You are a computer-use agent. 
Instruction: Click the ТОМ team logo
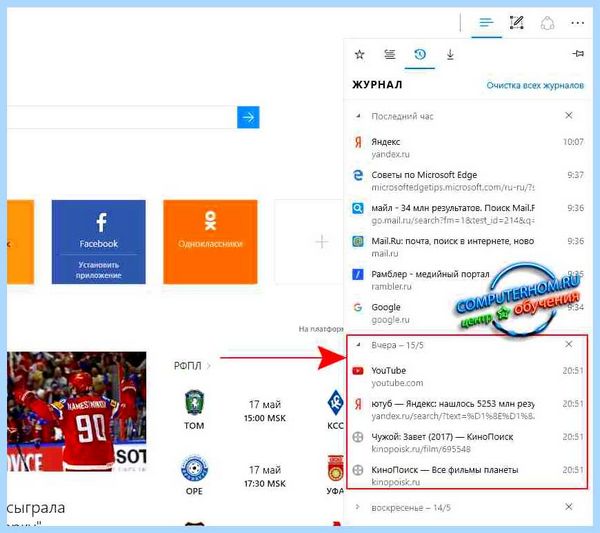(x=194, y=403)
